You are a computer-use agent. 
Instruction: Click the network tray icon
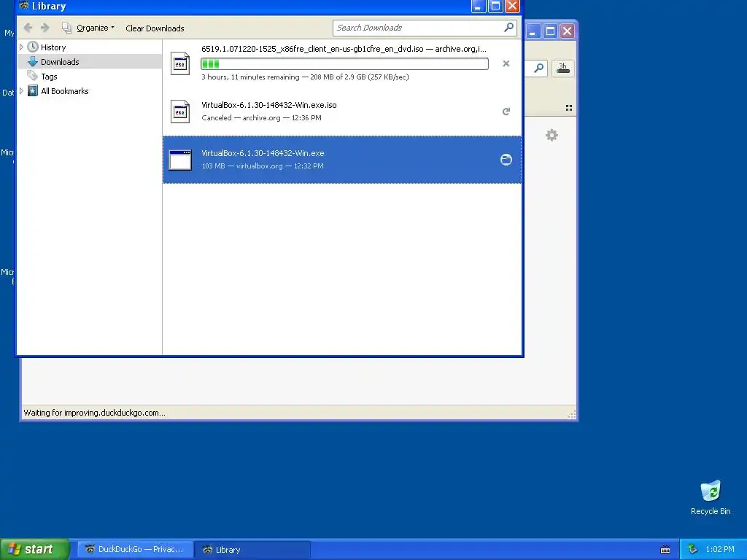click(693, 550)
